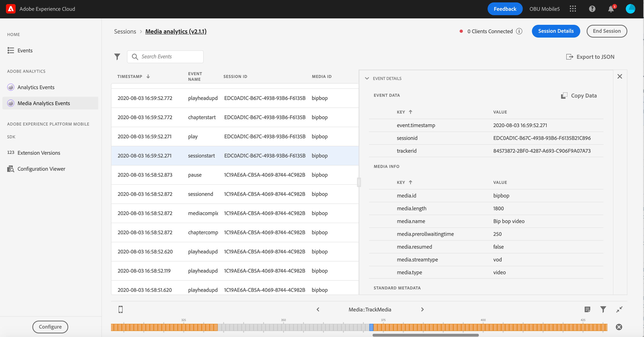Open Analytics Events in the sidebar
The image size is (644, 337).
pyautogui.click(x=36, y=87)
